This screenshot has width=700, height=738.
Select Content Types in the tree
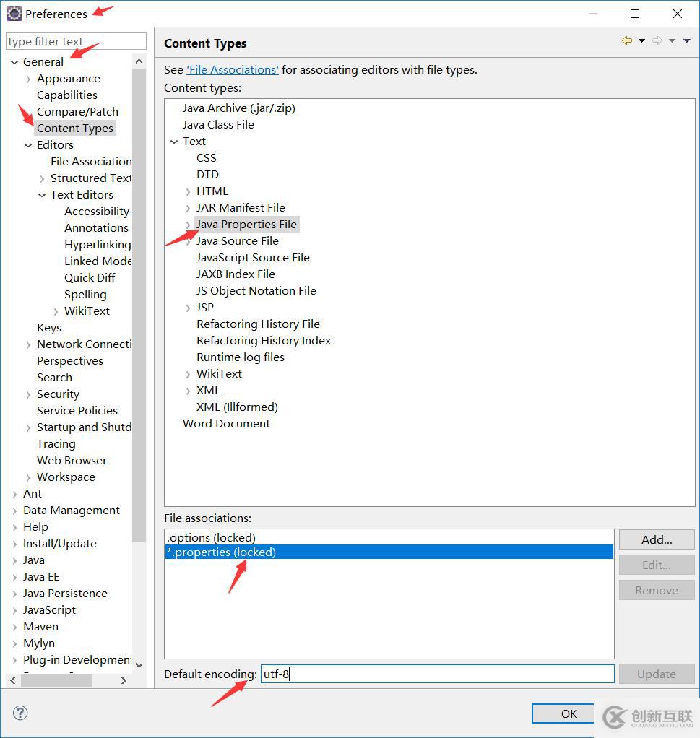pos(75,129)
